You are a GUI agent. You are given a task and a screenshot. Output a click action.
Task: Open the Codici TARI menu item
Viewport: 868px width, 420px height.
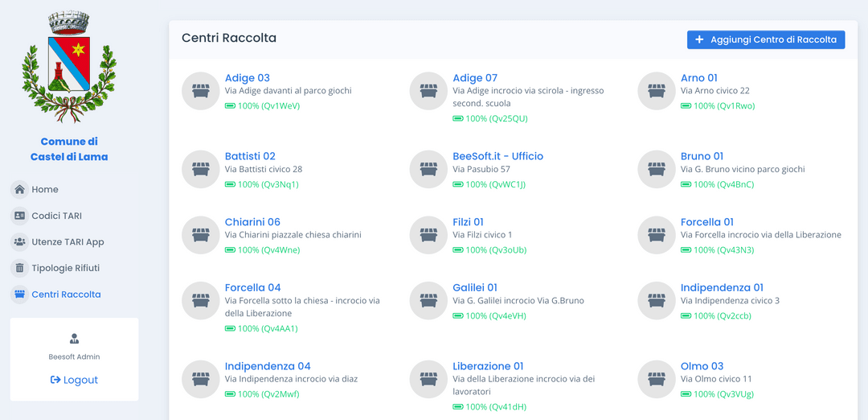pos(56,216)
